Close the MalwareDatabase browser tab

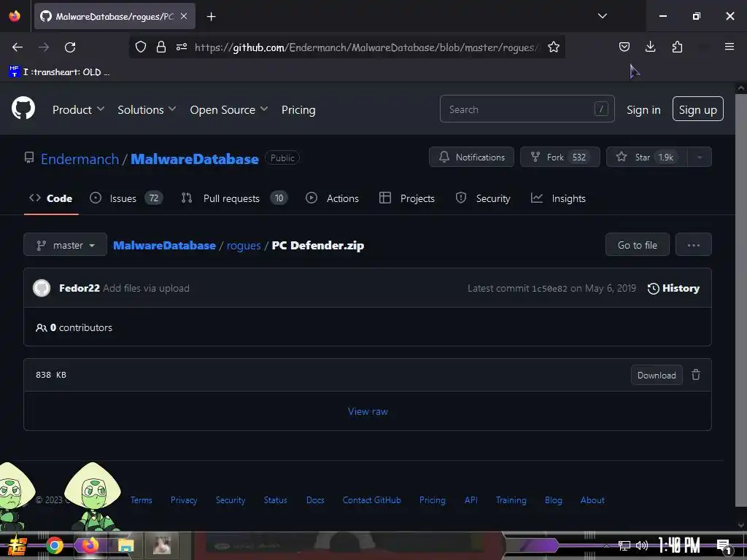click(x=184, y=16)
